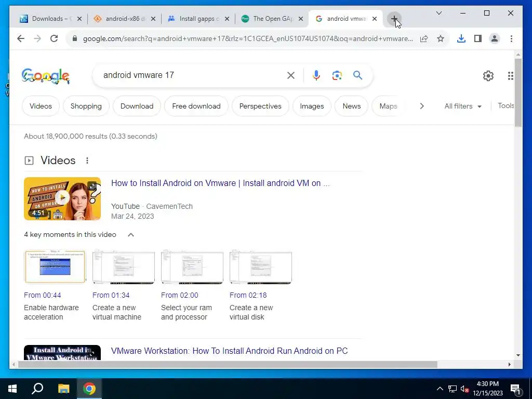Screen dimensions: 532x399
Task: Submit search with magnifier icon
Action: point(357,75)
